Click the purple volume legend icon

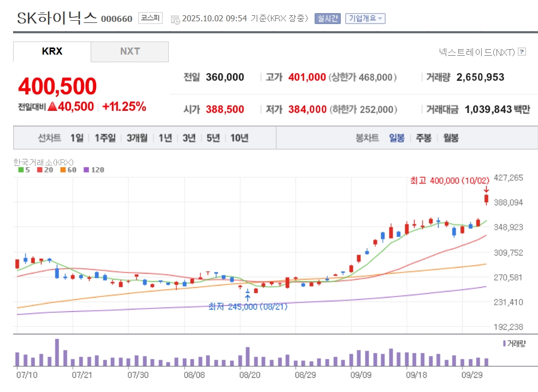click(x=504, y=343)
